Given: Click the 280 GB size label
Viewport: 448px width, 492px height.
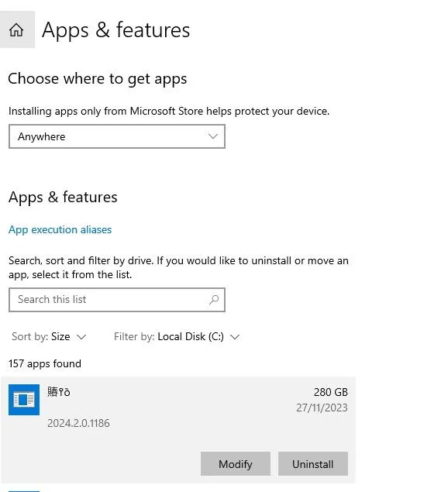Looking at the screenshot, I should (331, 392).
